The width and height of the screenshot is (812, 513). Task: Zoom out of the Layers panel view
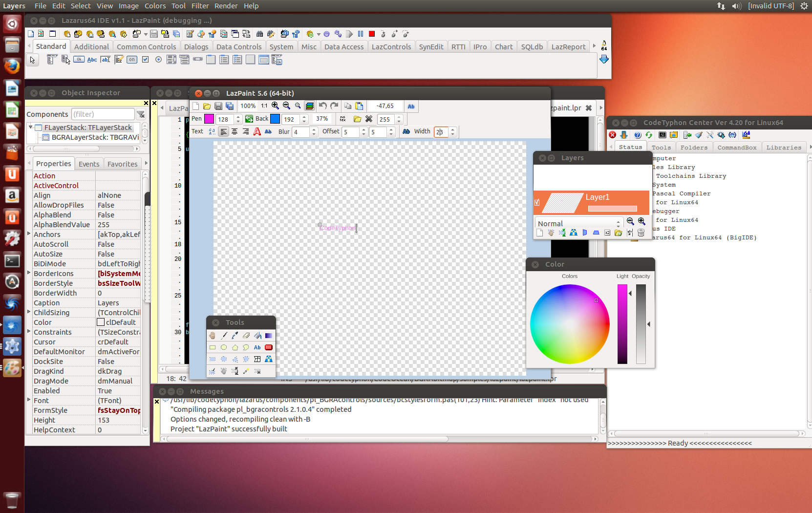630,222
